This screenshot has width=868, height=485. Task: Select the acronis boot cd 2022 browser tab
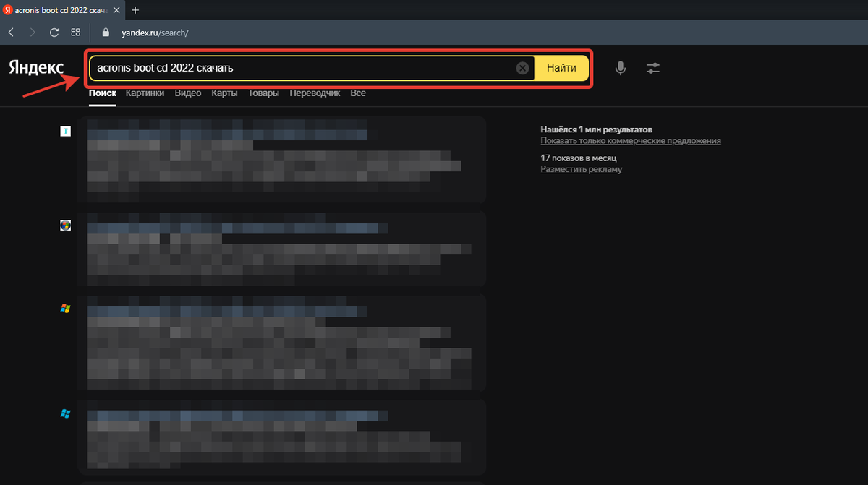click(61, 10)
